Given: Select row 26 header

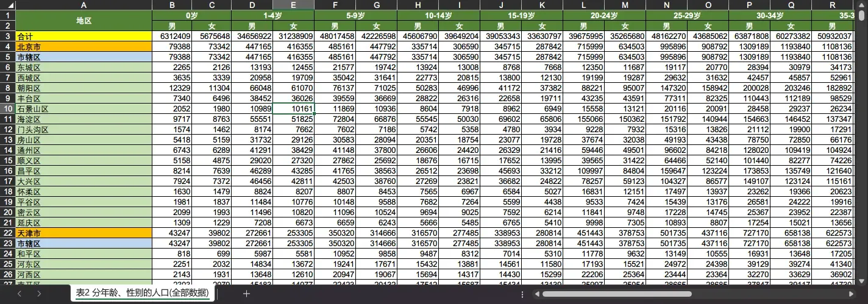Looking at the screenshot, I should [x=7, y=274].
